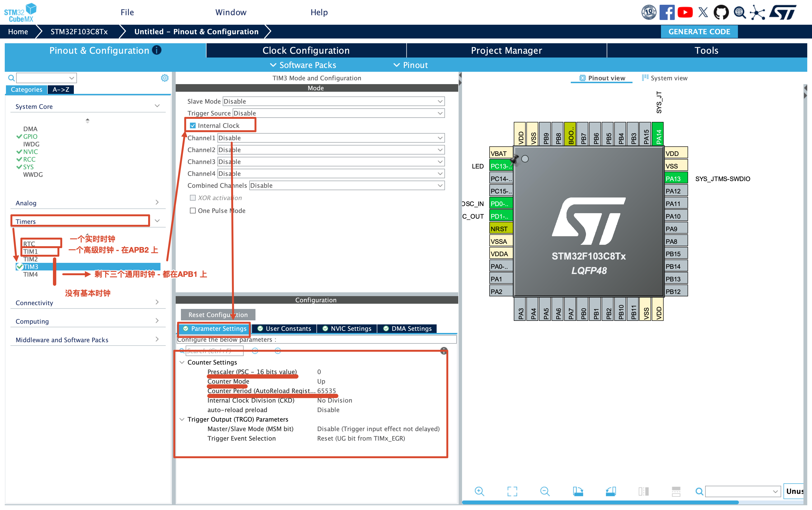The width and height of the screenshot is (812, 510).
Task: Click the Reset Configuration button
Action: [x=218, y=314]
